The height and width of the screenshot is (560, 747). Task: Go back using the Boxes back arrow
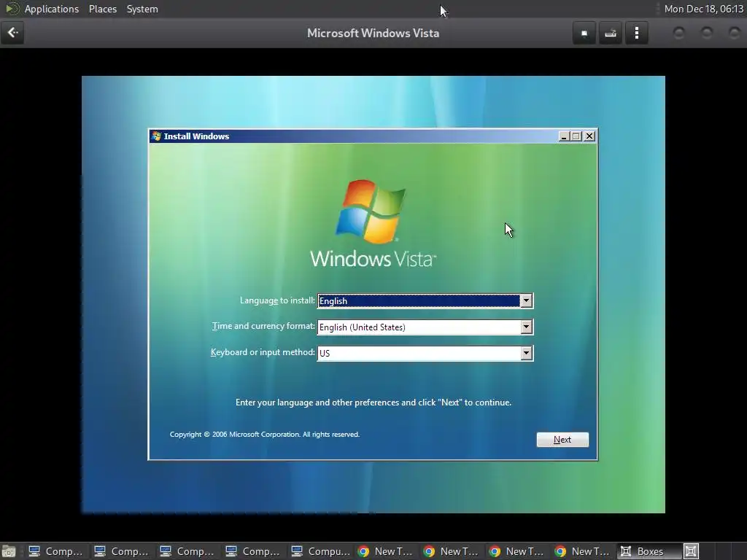click(x=12, y=33)
